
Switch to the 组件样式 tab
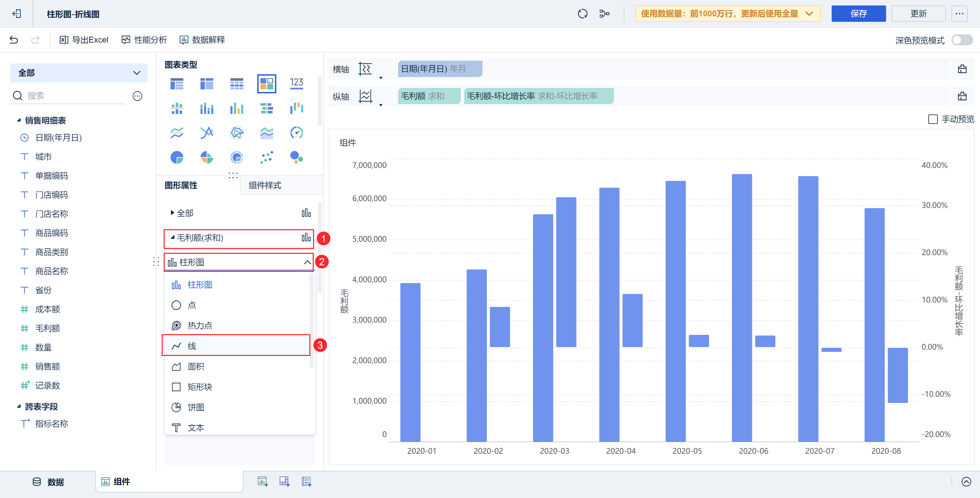coord(265,185)
